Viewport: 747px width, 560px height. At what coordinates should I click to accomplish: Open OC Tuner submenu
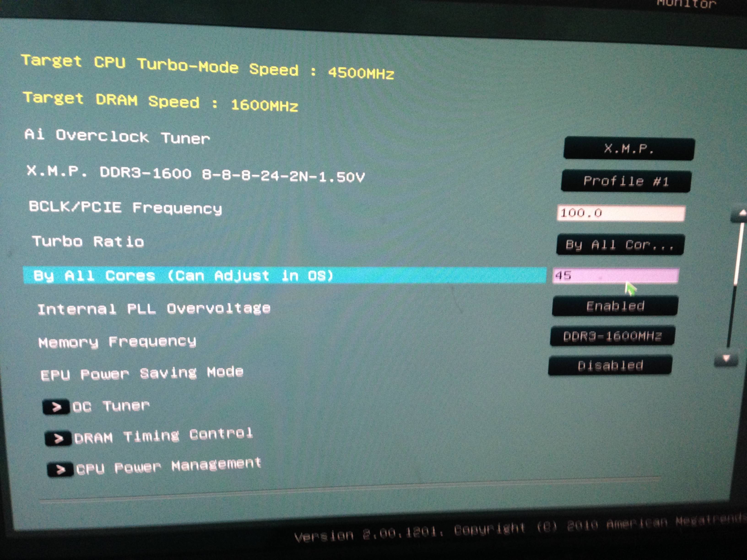point(111,406)
